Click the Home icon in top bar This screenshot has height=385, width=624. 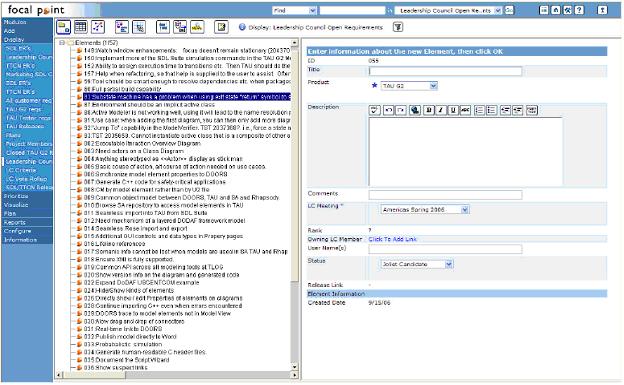coord(556,10)
